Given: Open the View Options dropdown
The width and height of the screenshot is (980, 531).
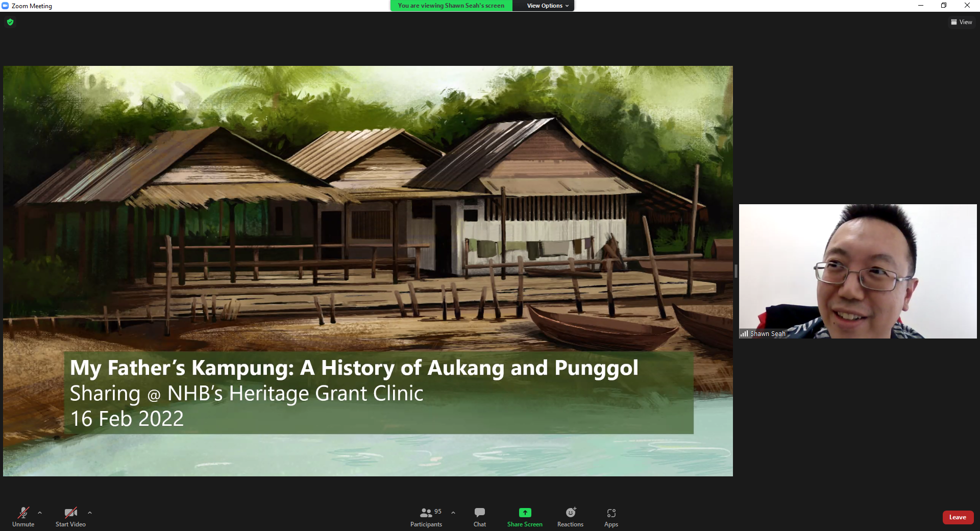Looking at the screenshot, I should [x=543, y=6].
